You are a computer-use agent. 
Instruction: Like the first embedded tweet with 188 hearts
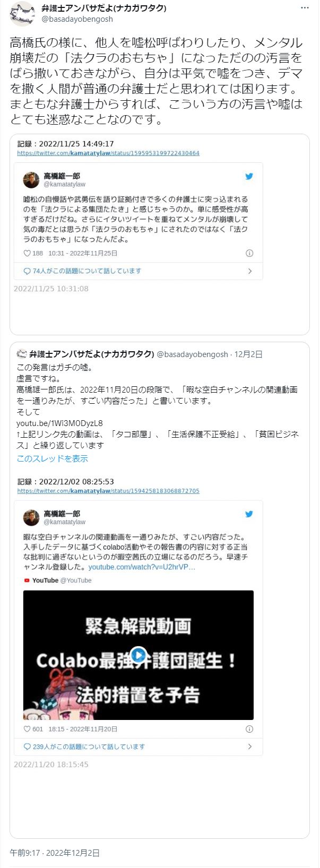[28, 253]
